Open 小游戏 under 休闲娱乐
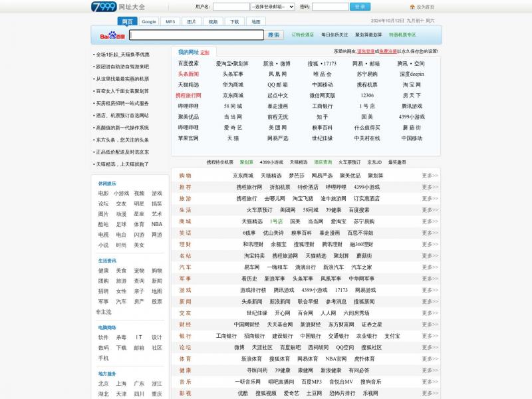The width and height of the screenshot is (532, 399). coord(121,194)
